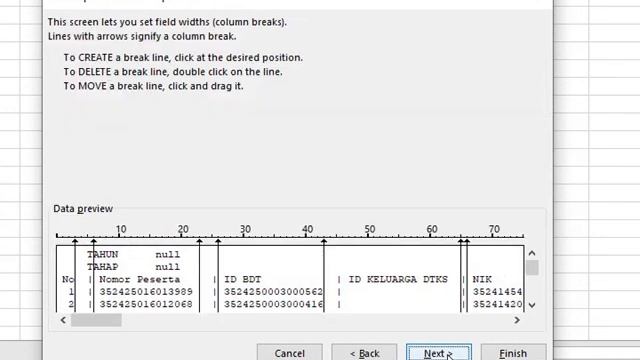Click ruler mark labeled 50
Image resolution: width=640 pixels, height=360 pixels.
[x=370, y=229]
